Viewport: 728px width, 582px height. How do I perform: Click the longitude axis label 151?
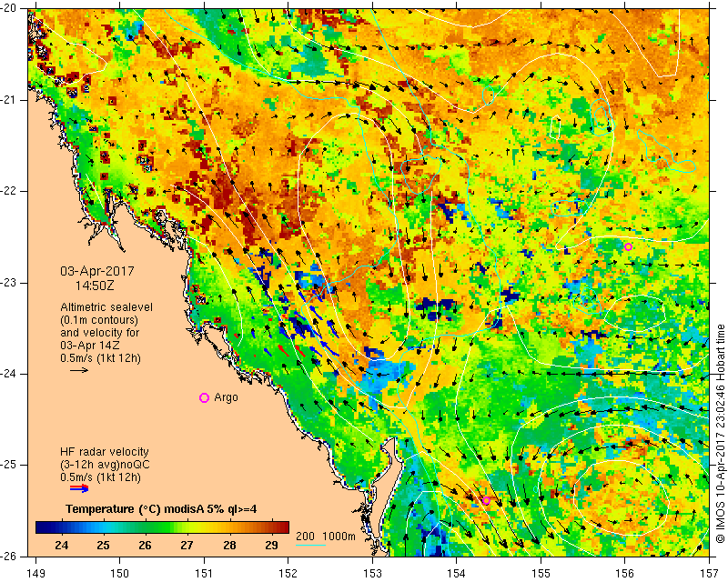tap(204, 574)
